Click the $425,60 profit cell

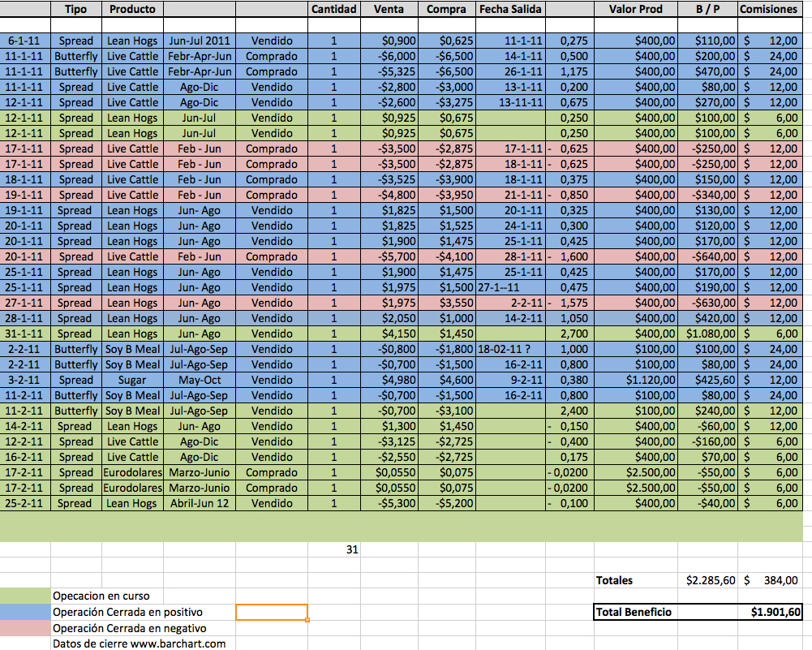(x=707, y=380)
